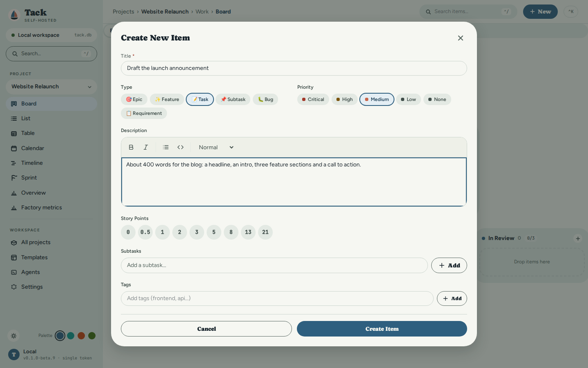Screen dimensions: 588x368
Task: Select Feature item type
Action: 167,99
